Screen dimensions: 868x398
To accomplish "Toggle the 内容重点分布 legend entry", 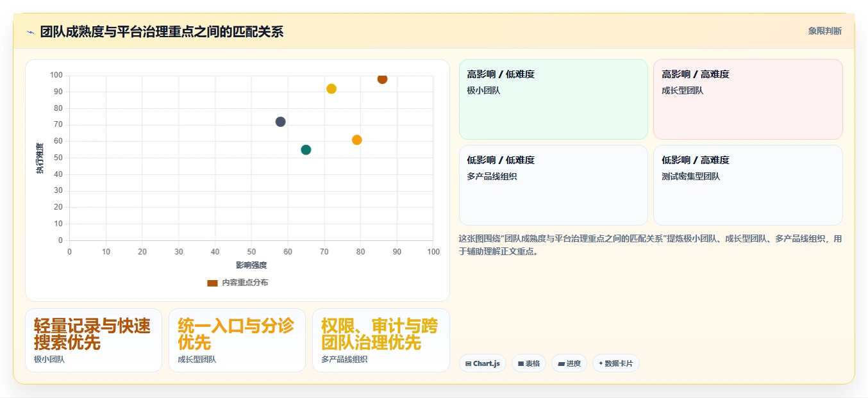I will pyautogui.click(x=237, y=283).
